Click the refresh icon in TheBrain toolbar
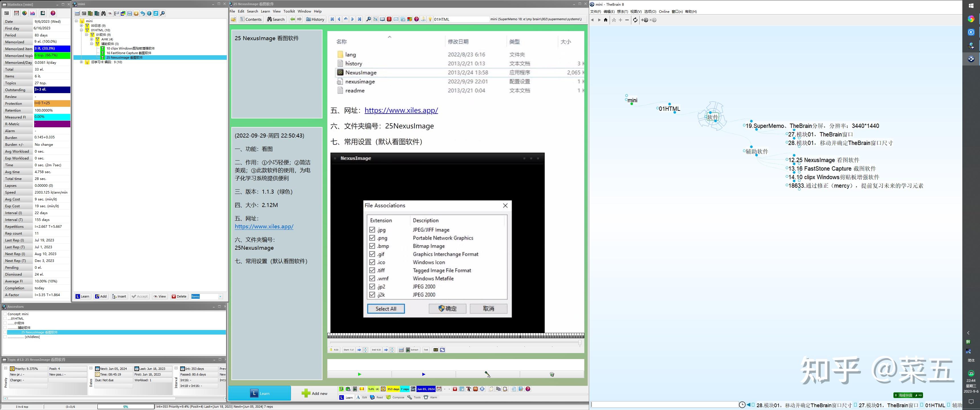 click(635, 20)
